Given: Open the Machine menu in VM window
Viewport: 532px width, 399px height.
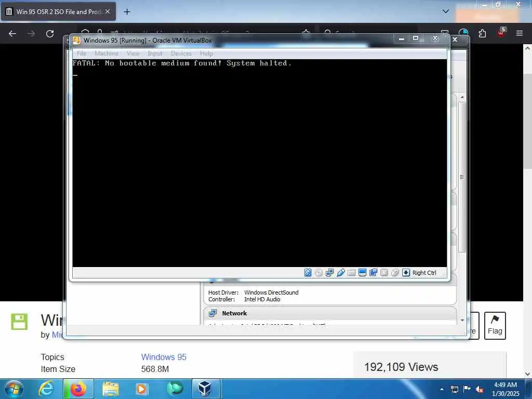Looking at the screenshot, I should tap(107, 54).
